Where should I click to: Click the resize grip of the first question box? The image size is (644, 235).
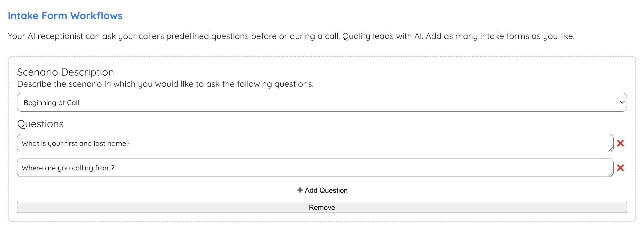click(610, 150)
